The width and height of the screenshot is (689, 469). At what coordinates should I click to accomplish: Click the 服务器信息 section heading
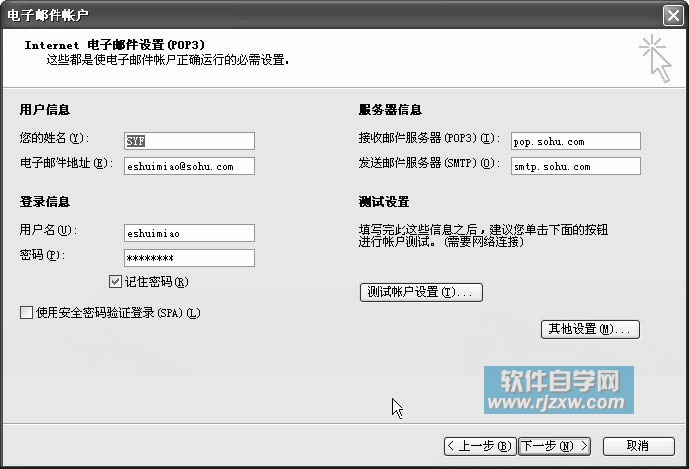pos(390,109)
